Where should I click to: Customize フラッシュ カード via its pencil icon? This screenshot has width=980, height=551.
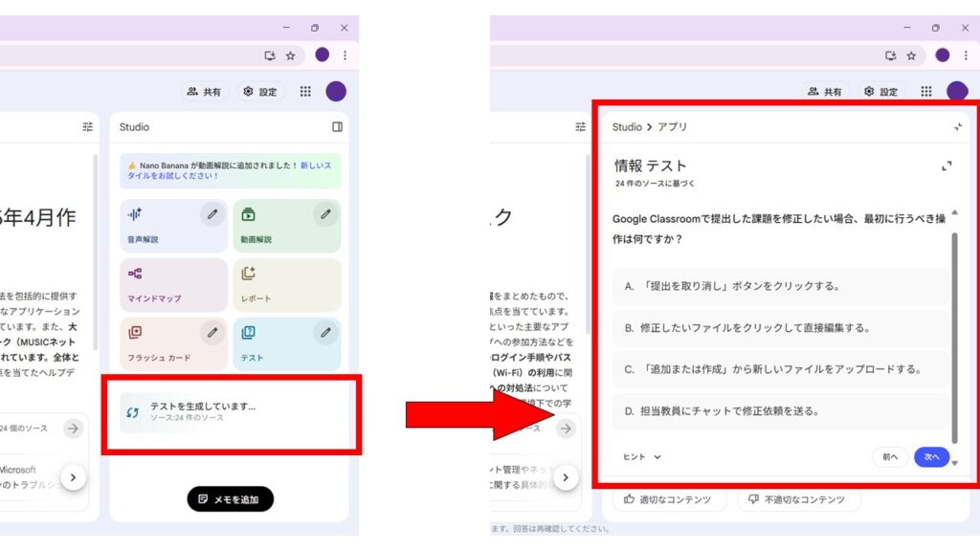[212, 333]
